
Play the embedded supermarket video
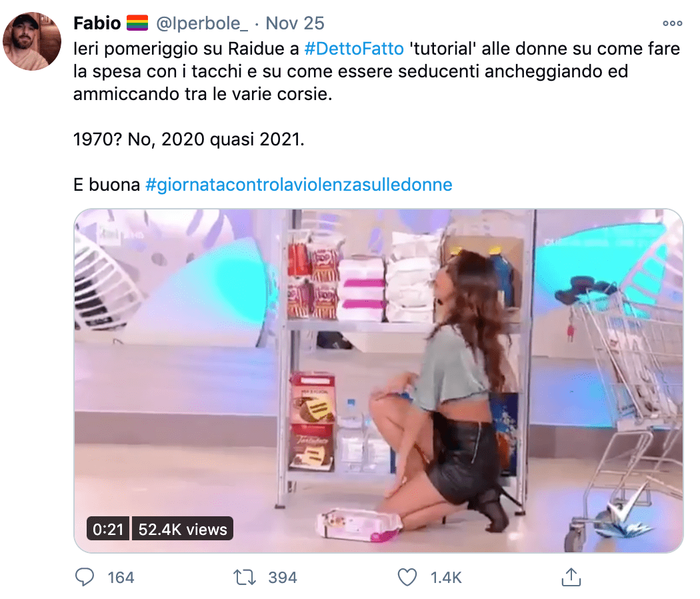click(379, 381)
